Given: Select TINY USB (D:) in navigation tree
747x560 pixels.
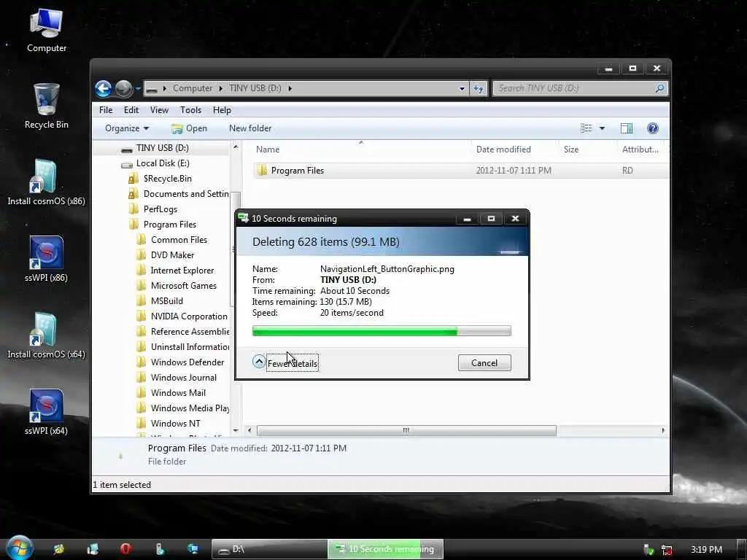Looking at the screenshot, I should pos(163,148).
